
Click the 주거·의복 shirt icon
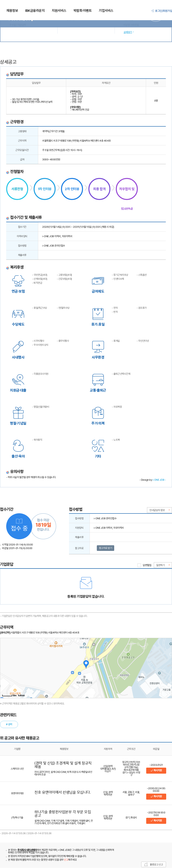coord(98,413)
